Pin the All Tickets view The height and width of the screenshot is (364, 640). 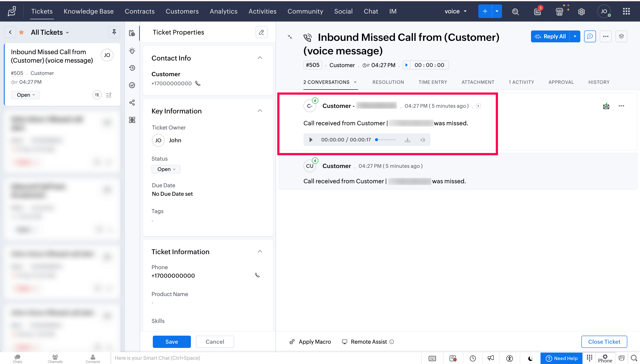(114, 32)
